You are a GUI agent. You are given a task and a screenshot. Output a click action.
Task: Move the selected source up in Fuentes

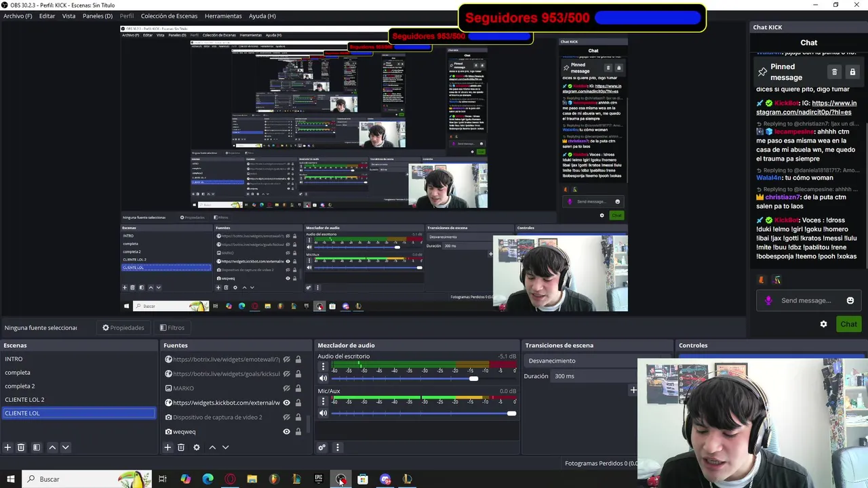pos(212,447)
